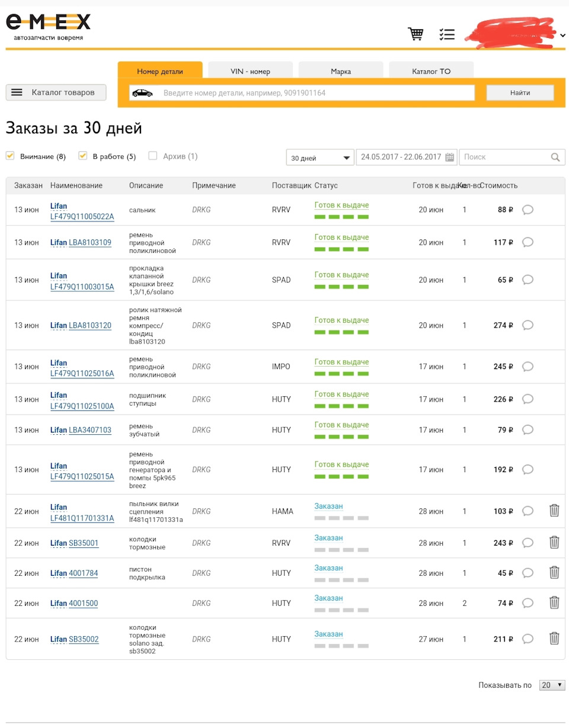Screen dimensions: 569x728
Task: Open comment bubble for LF479Q11003015A row
Action: pos(528,280)
